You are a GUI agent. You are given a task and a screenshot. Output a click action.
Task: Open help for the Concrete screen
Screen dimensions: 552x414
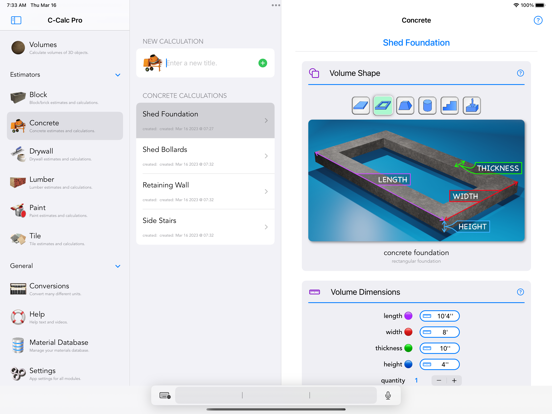(538, 20)
